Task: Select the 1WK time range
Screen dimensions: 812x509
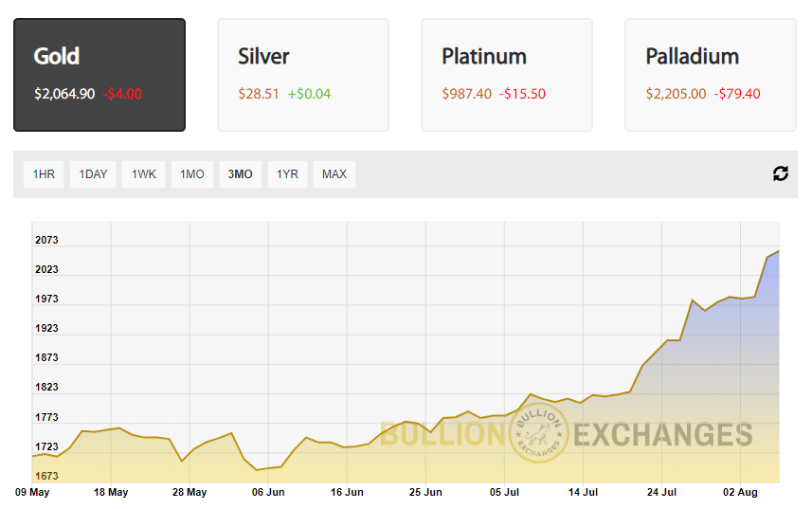Action: pos(144,174)
